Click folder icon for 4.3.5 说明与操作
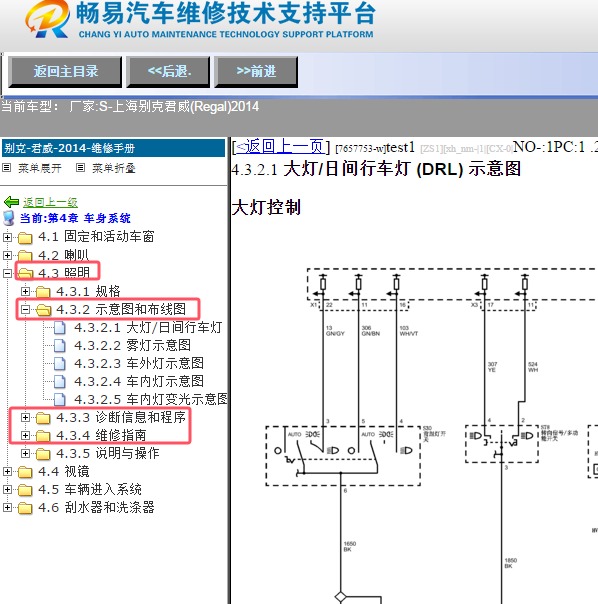Screen dimensions: 598x604 43,454
